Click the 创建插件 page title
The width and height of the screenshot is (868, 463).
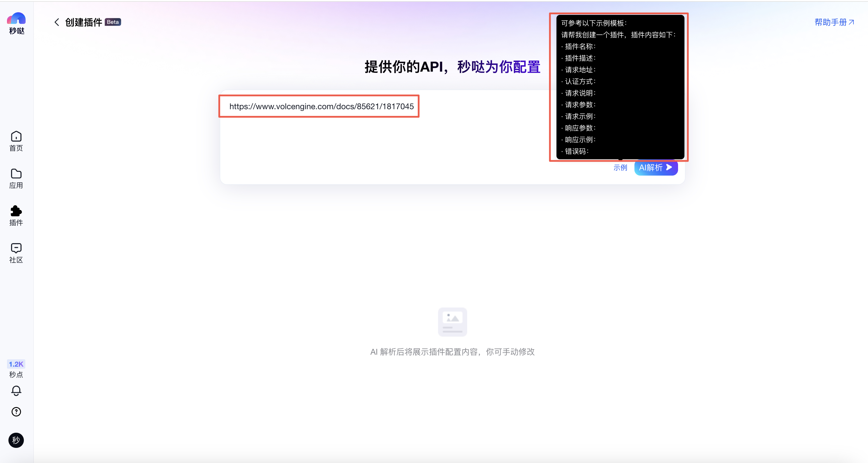click(83, 22)
